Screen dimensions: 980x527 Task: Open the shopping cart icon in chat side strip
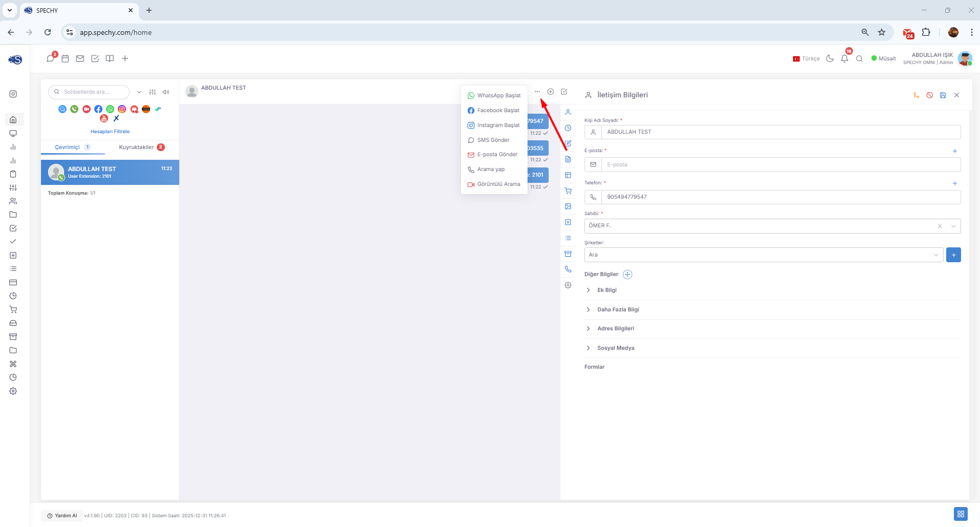[568, 191]
